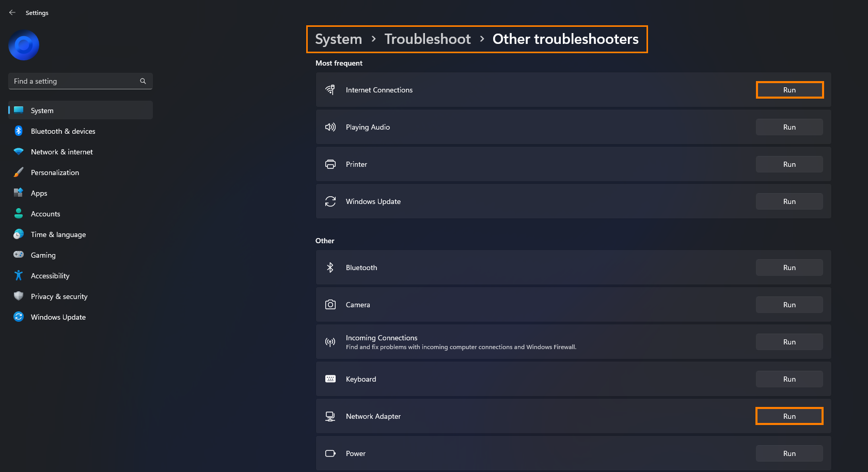The image size is (868, 472).
Task: Click the Incoming Connections title text
Action: 382,338
